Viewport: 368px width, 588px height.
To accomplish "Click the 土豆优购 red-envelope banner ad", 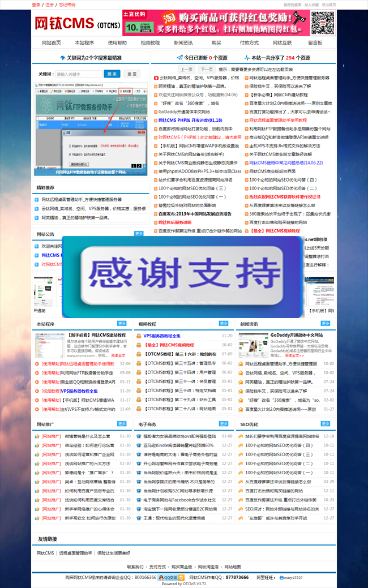I will (x=216, y=23).
